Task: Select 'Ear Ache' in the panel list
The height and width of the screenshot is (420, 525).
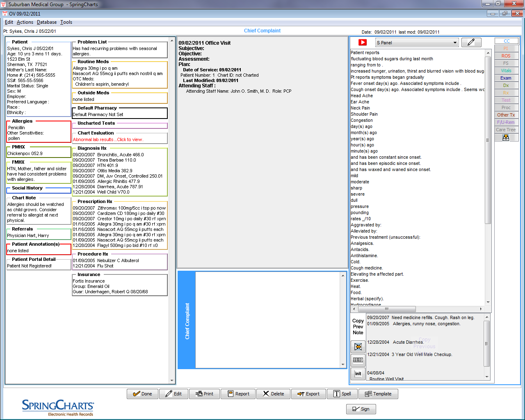Action: coord(360,102)
